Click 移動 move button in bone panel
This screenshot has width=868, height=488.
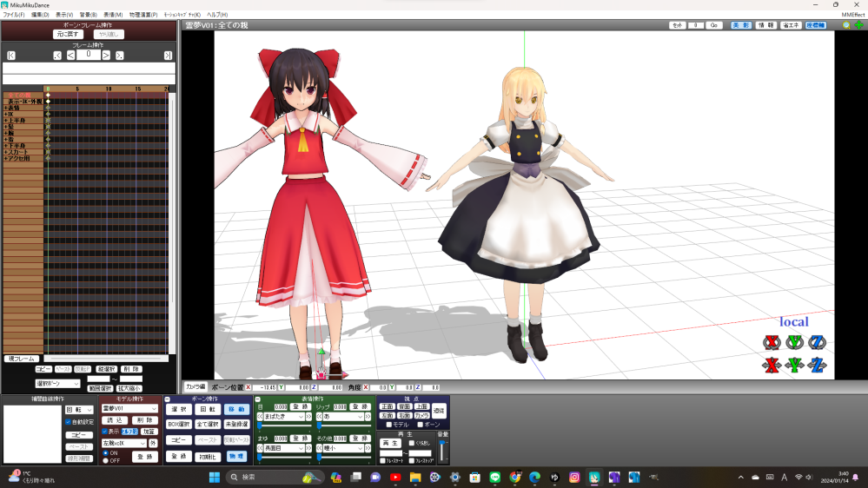click(236, 409)
